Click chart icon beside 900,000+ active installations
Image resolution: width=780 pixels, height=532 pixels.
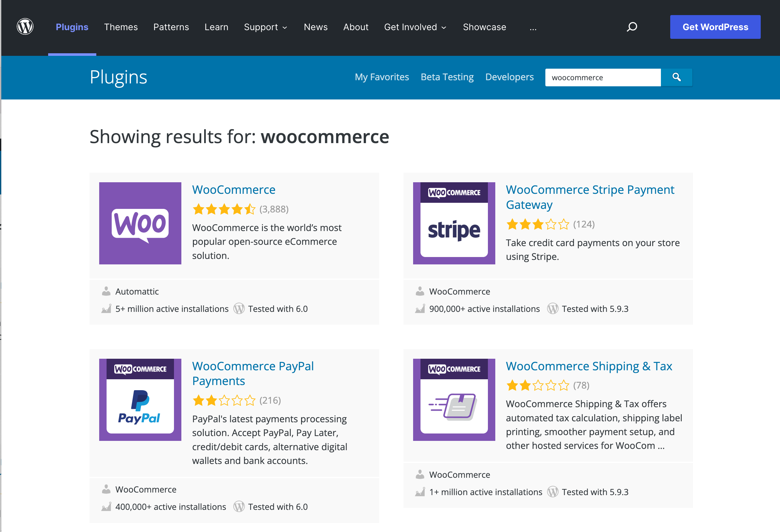coord(420,309)
